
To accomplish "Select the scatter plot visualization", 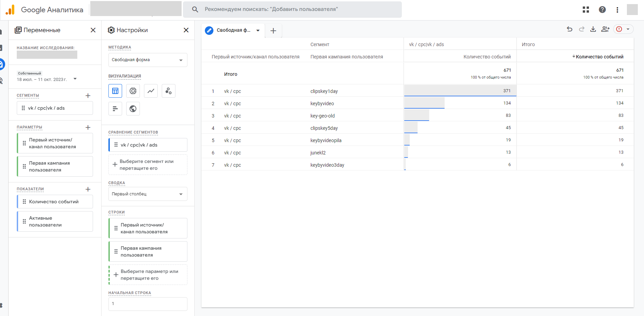I will click(169, 91).
